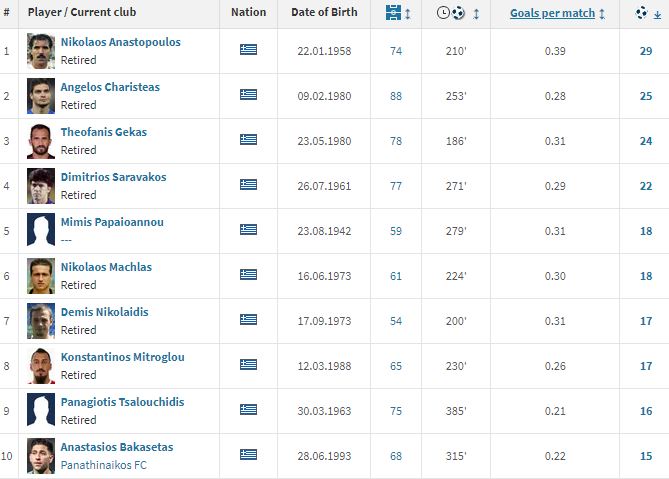View Anastasios Bakasetas 15 goals
Image resolution: width=669 pixels, height=479 pixels.
coord(645,456)
